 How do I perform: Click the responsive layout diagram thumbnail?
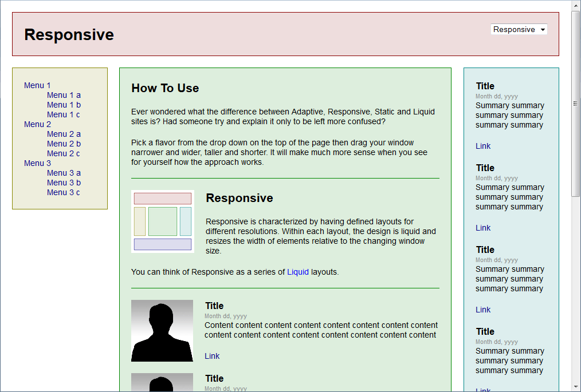163,221
